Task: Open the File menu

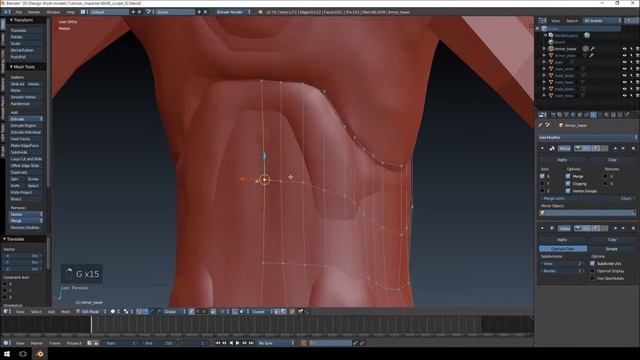Action: pyautogui.click(x=18, y=12)
